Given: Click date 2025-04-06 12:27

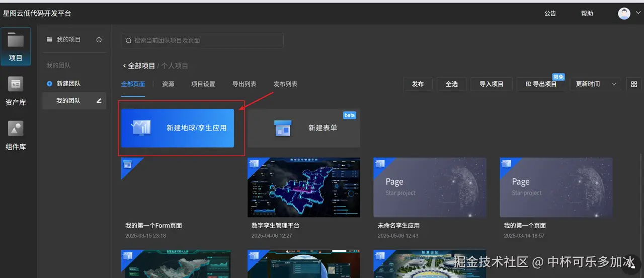Looking at the screenshot, I should point(272,236).
